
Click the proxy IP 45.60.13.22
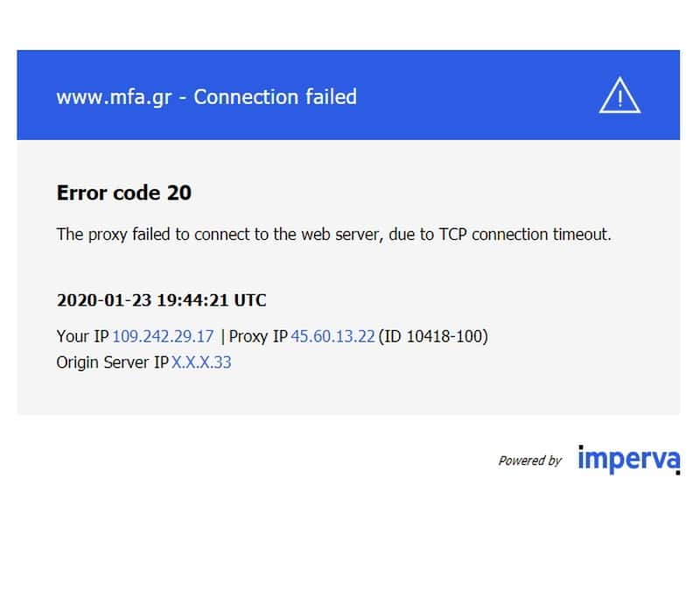click(x=333, y=336)
